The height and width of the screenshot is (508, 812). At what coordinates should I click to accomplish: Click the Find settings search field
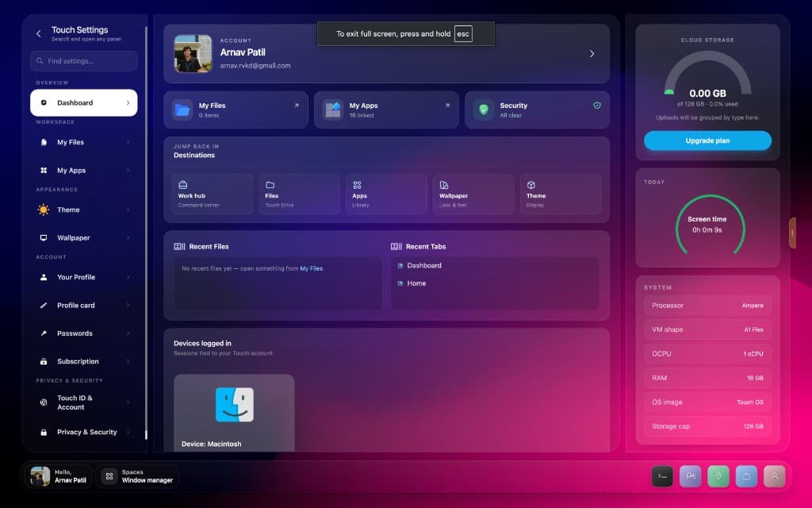tap(84, 61)
